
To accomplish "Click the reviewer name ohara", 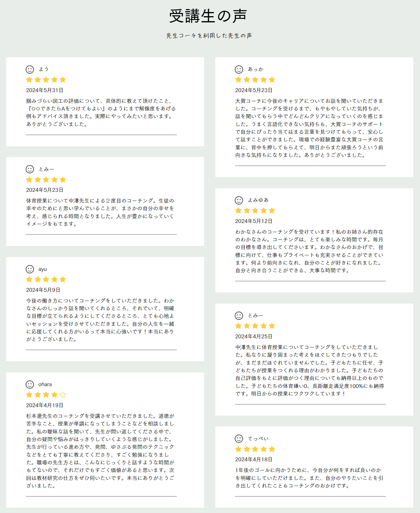I will (x=45, y=384).
